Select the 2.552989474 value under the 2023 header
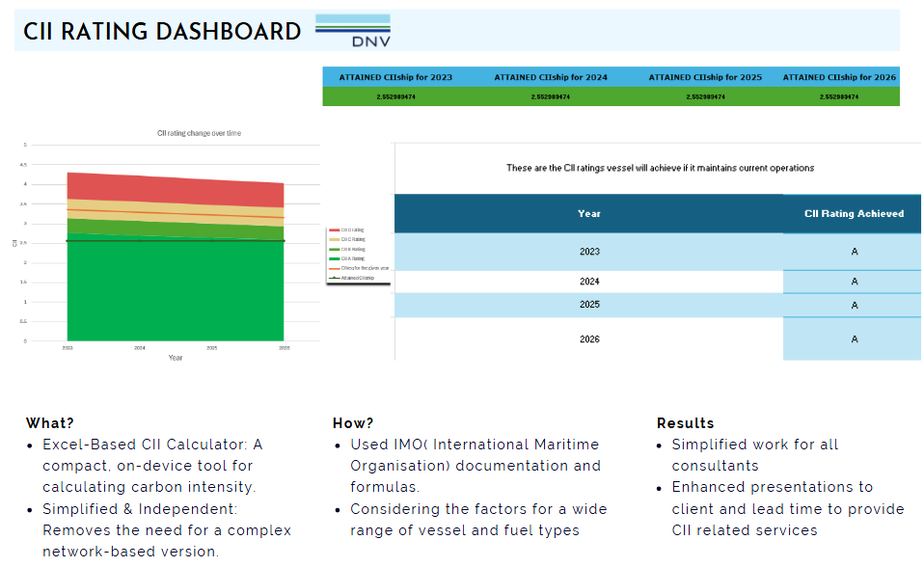The width and height of the screenshot is (924, 567). point(396,96)
